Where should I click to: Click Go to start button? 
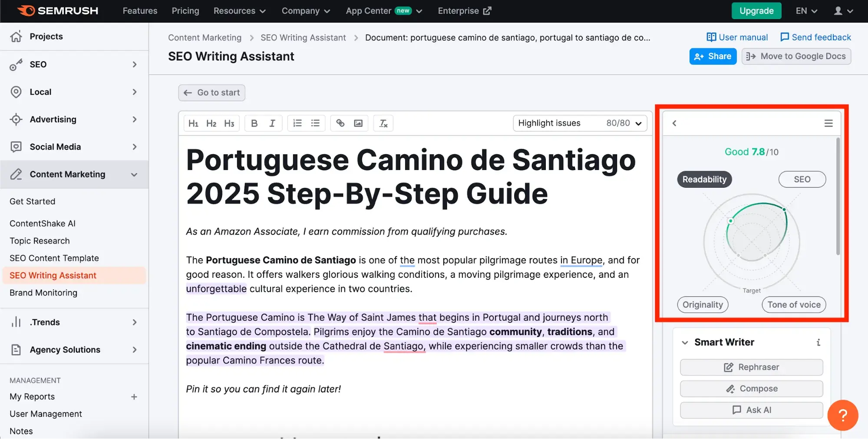[x=211, y=93]
